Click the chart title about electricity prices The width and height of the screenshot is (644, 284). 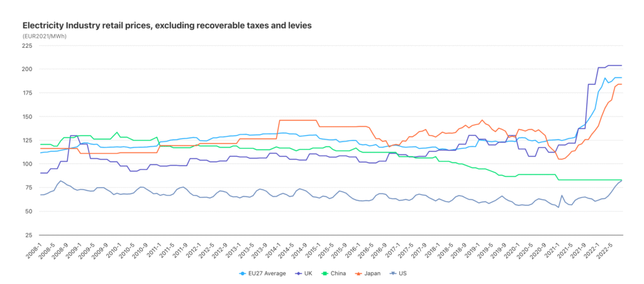167,26
